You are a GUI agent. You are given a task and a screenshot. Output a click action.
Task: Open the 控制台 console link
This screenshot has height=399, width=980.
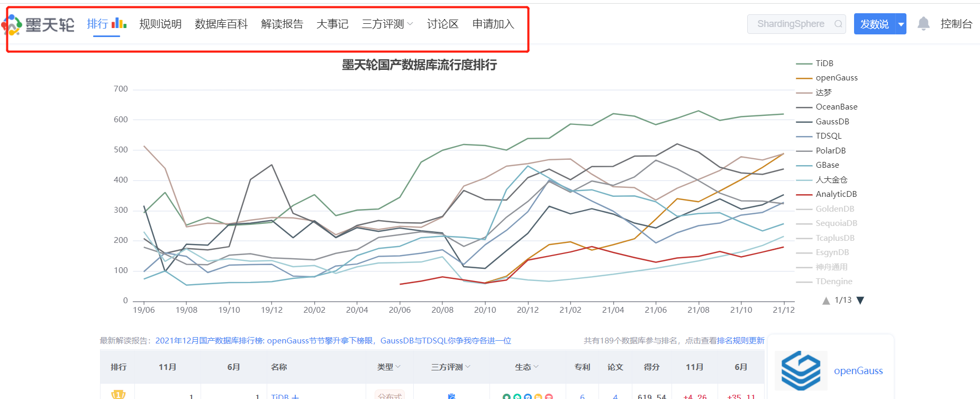tap(956, 24)
